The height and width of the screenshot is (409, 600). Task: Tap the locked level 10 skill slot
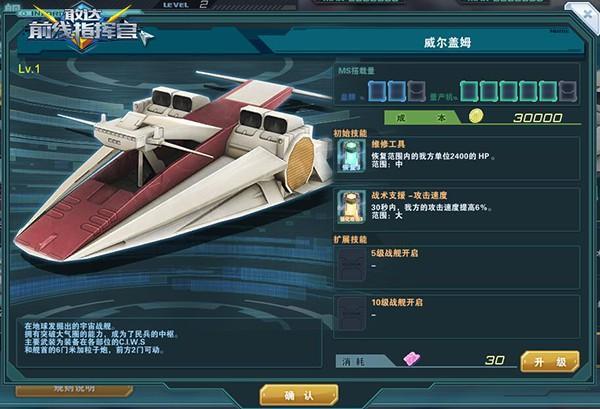click(x=351, y=314)
